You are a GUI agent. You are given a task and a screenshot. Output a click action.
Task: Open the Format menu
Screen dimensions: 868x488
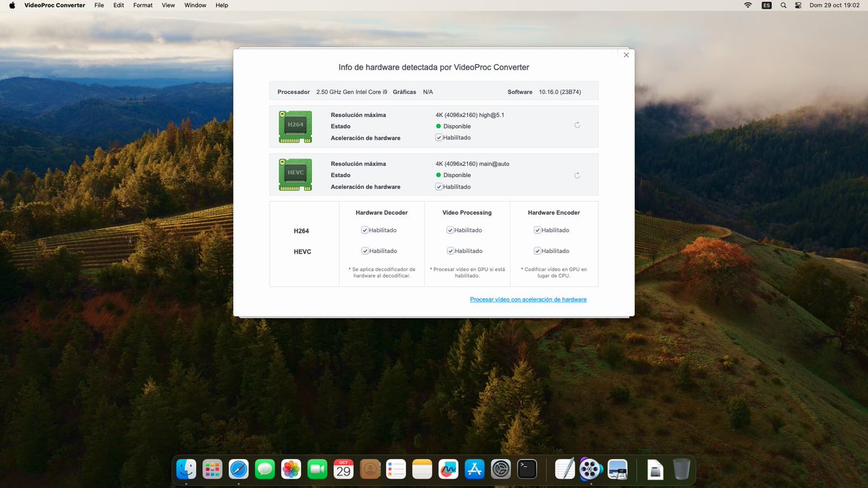point(142,5)
